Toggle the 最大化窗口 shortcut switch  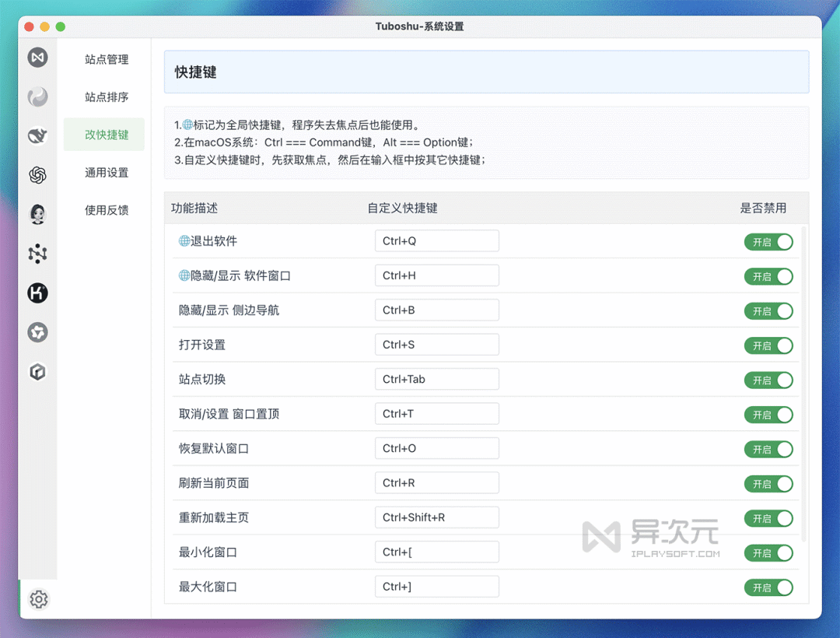tap(768, 587)
